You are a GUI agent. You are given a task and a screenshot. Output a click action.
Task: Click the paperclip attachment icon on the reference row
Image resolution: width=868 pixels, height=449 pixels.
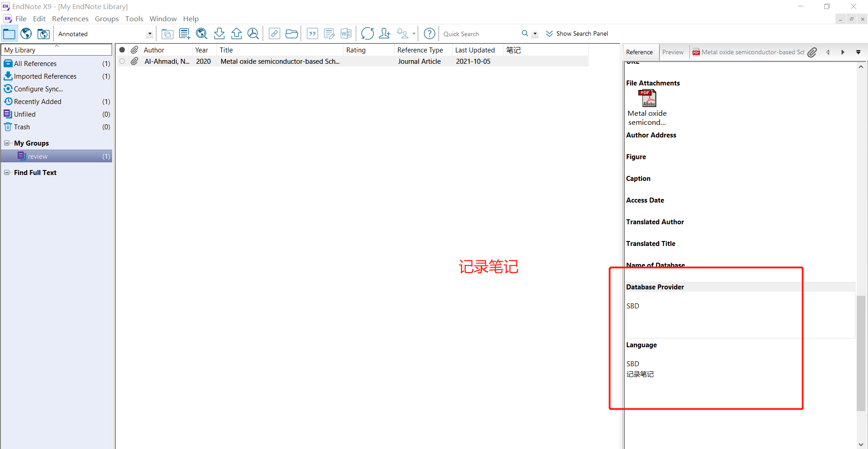pyautogui.click(x=134, y=61)
